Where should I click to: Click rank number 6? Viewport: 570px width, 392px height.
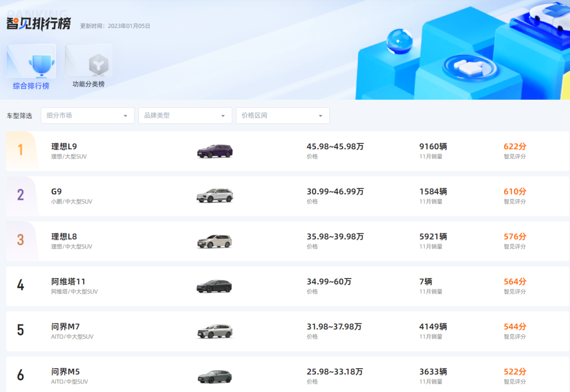(21, 375)
